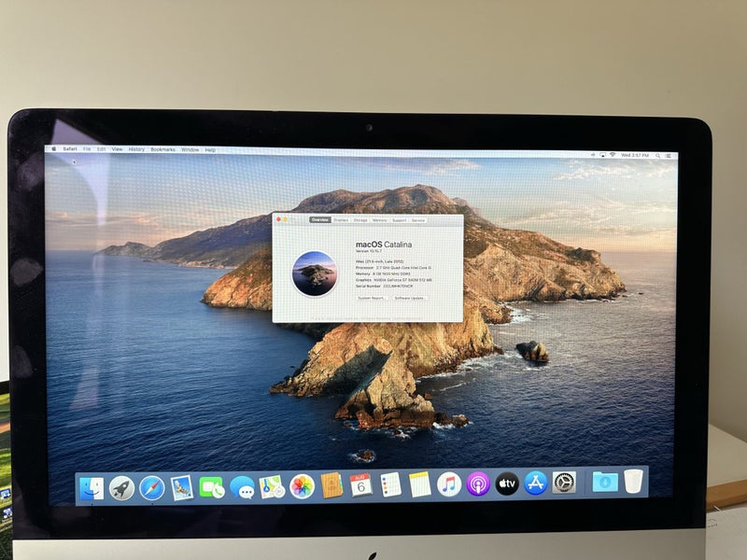
Task: Open Calendar icon showing 6 in Dock
Action: [360, 485]
